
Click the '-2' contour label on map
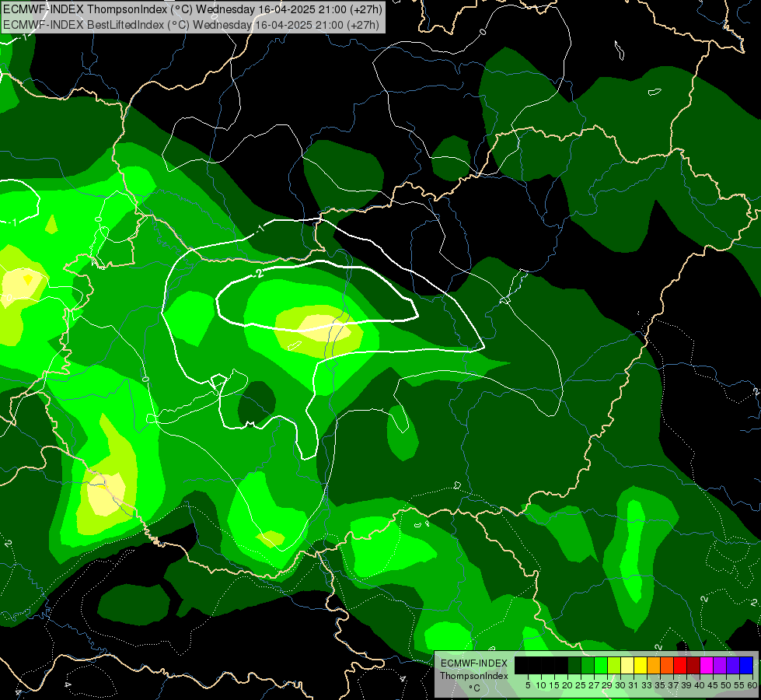259,274
